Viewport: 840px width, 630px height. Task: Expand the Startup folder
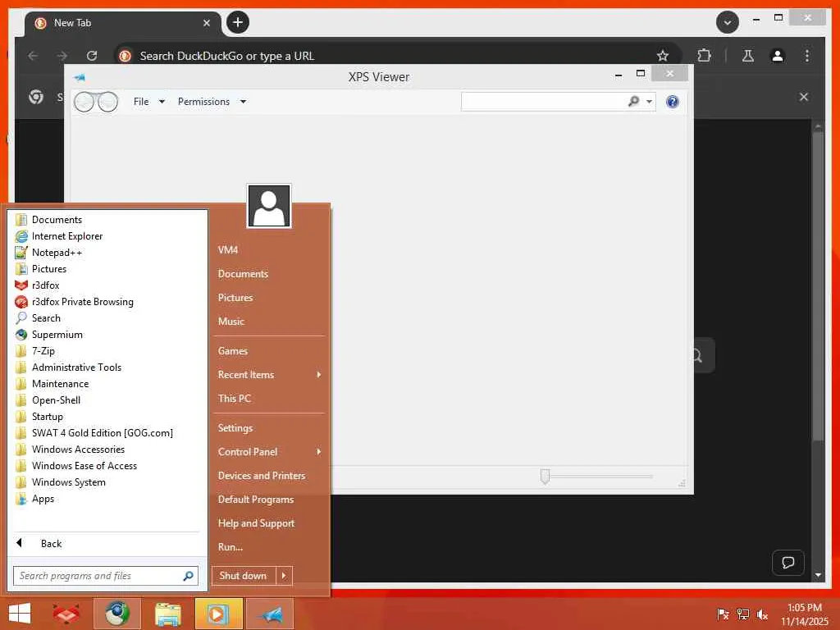[x=47, y=417]
